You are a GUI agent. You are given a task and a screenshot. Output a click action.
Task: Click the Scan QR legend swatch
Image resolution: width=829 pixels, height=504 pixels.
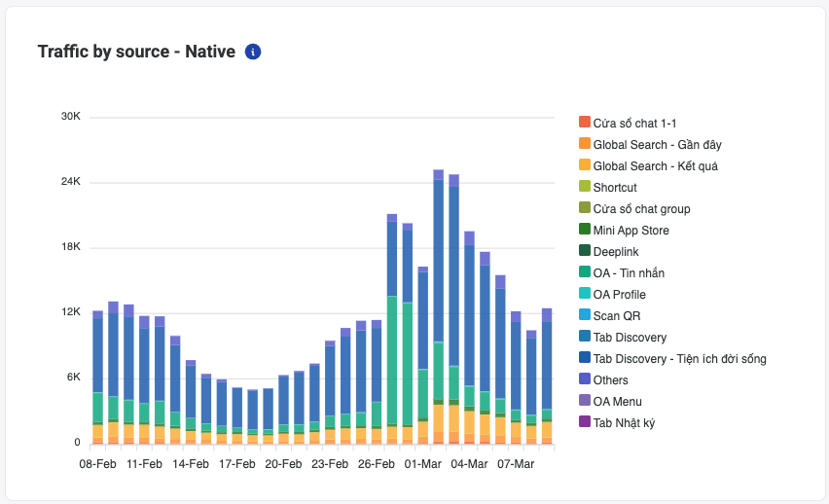click(x=584, y=314)
